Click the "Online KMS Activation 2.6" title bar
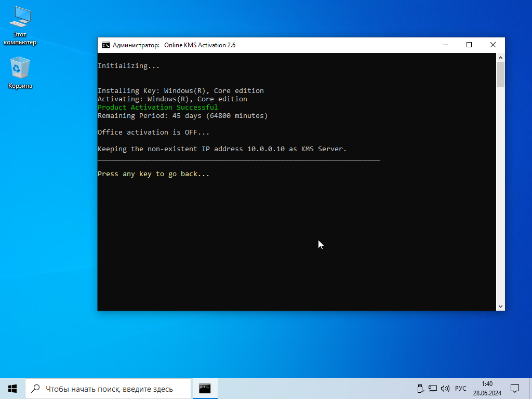This screenshot has height=399, width=532. tap(312, 45)
